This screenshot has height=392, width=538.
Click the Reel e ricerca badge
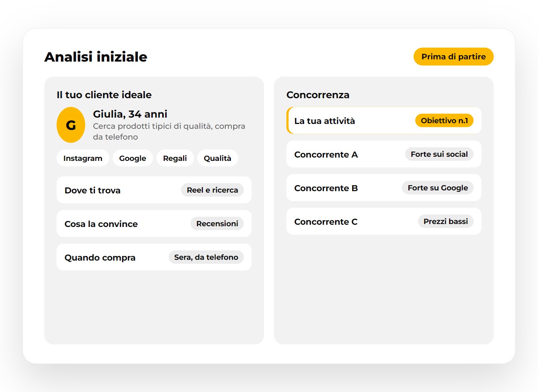click(212, 190)
